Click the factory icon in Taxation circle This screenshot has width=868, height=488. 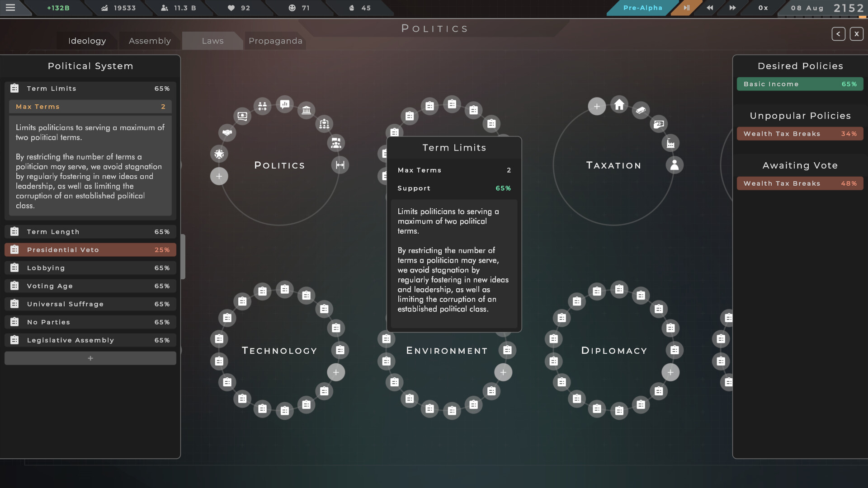[x=670, y=143]
